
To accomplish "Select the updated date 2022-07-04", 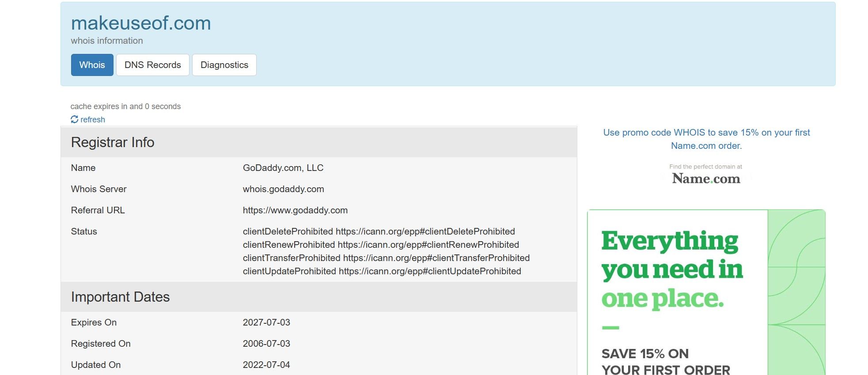I will point(266,365).
